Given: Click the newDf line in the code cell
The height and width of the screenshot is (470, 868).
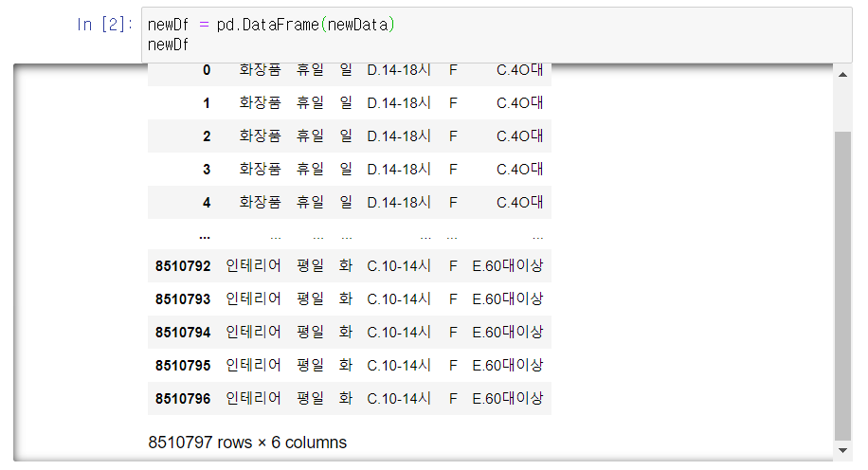Looking at the screenshot, I should (x=169, y=45).
